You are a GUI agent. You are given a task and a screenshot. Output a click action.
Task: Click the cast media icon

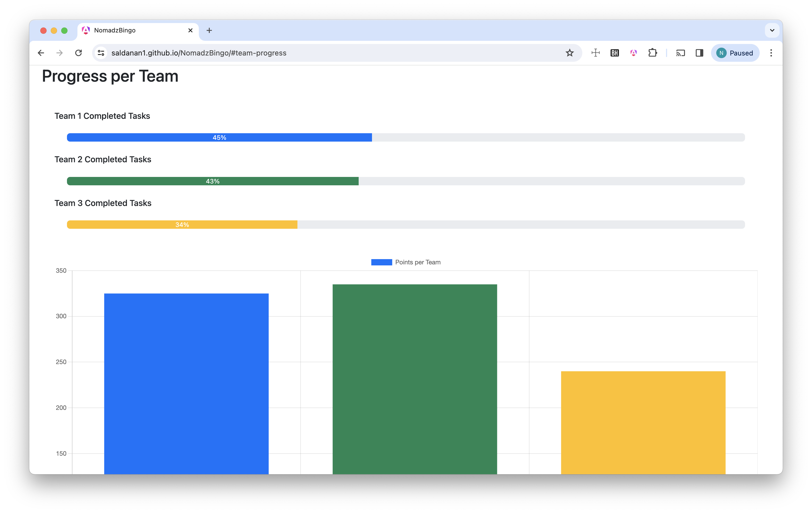680,53
